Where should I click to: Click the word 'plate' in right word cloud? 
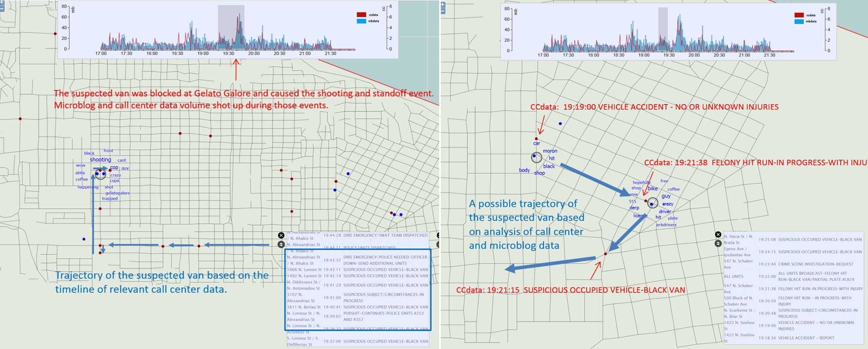click(x=672, y=218)
